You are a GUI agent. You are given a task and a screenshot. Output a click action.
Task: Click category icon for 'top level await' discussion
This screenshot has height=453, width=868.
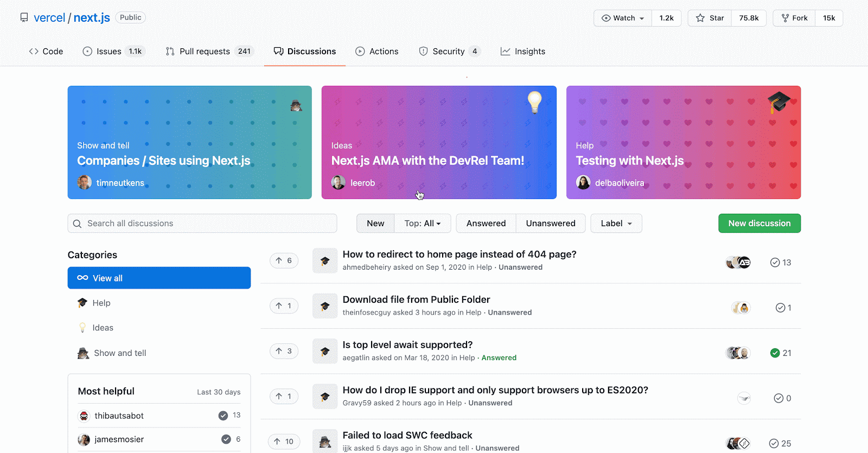click(x=325, y=352)
